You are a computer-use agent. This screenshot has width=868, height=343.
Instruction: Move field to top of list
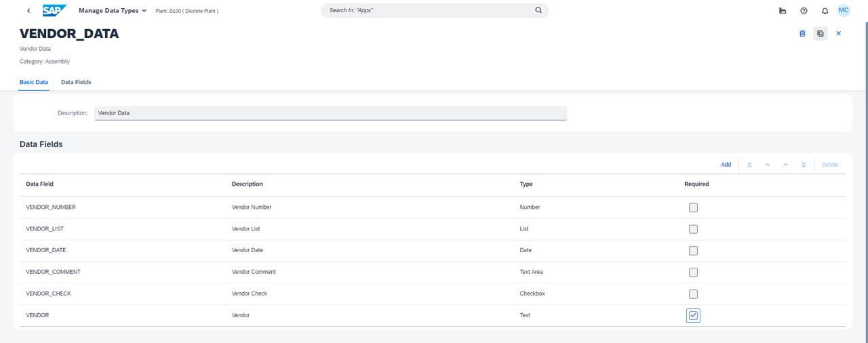tap(749, 165)
